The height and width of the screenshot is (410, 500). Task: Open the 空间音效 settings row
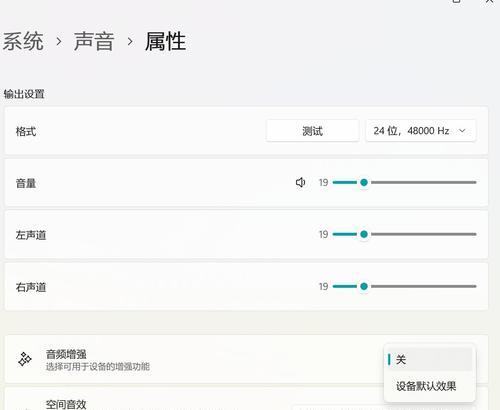[x=246, y=399]
